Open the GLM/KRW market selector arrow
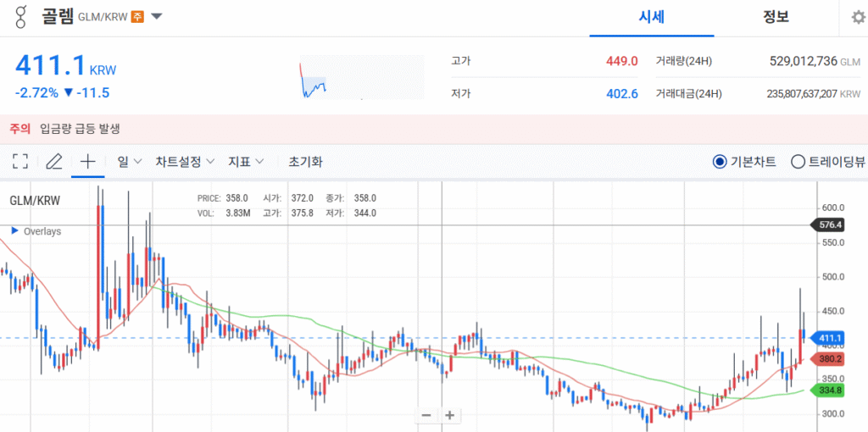Image resolution: width=868 pixels, height=432 pixels. tap(157, 17)
